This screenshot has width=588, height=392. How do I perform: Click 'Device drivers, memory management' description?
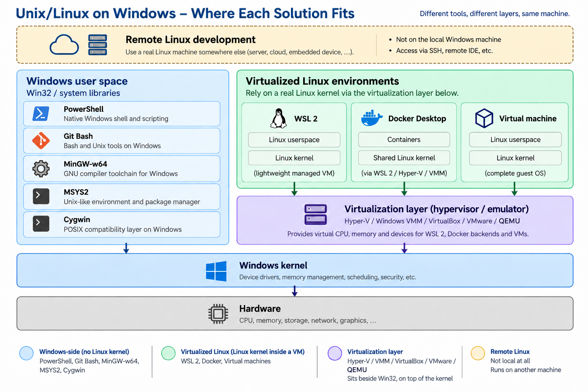(x=328, y=277)
